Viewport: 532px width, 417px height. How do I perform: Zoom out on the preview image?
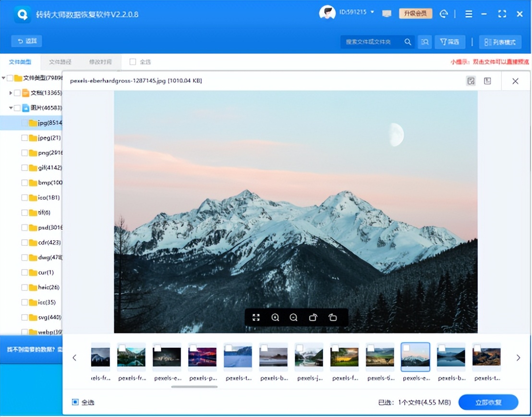[x=294, y=318]
